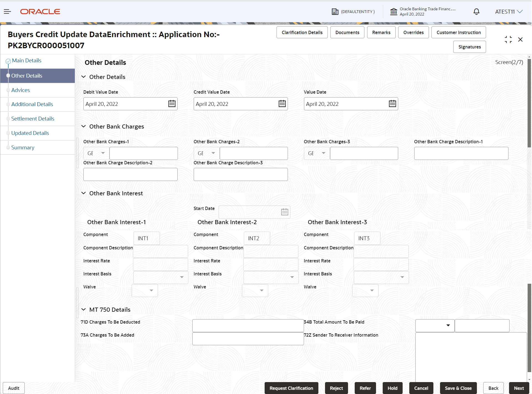Image resolution: width=532 pixels, height=394 pixels.
Task: Open Debit Value Date calendar picker
Action: pos(172,104)
